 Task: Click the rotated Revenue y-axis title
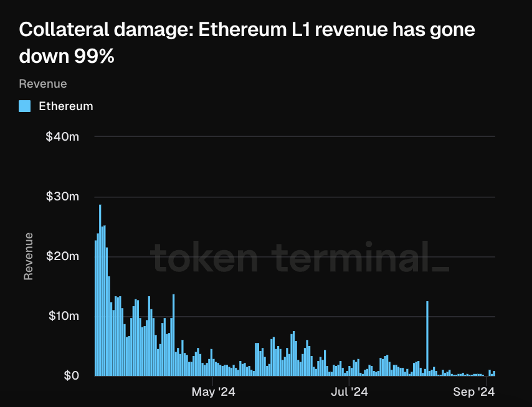[29, 256]
